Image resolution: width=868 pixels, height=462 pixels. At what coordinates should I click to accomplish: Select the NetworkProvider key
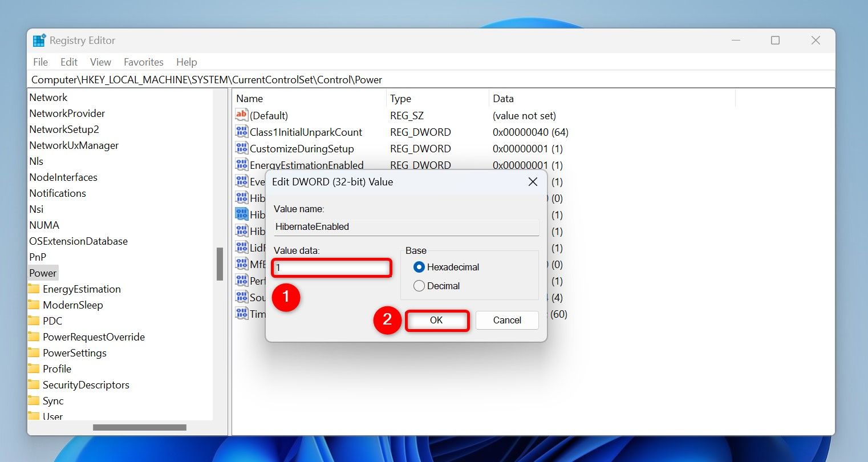click(x=67, y=114)
